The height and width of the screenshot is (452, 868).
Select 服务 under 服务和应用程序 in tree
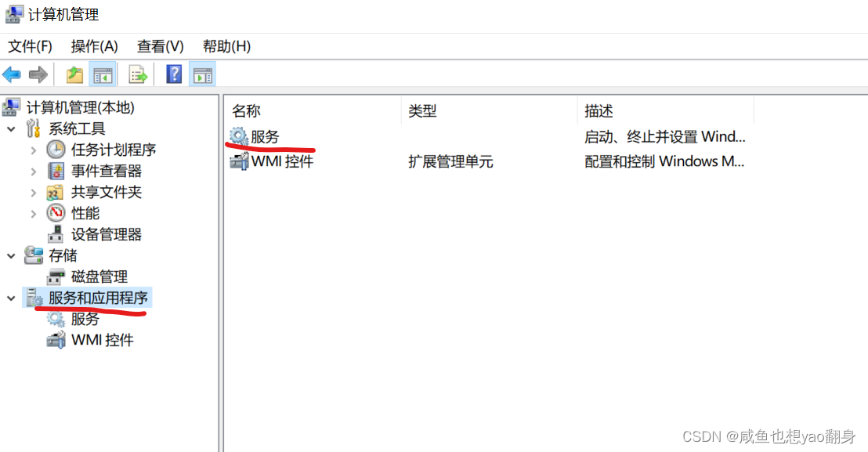pyautogui.click(x=85, y=319)
